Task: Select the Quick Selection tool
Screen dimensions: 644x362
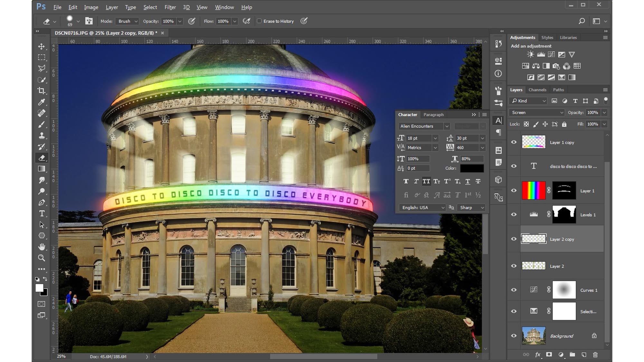Action: [42, 80]
